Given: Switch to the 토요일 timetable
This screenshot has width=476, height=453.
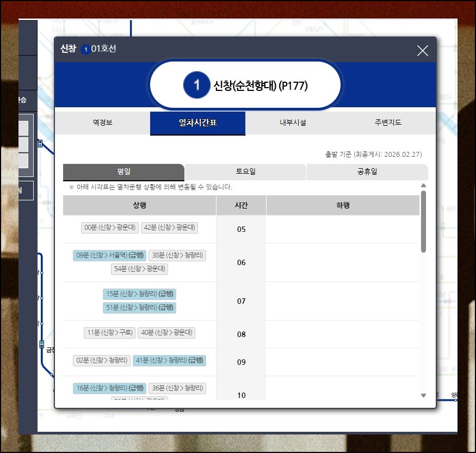Looking at the screenshot, I should (x=245, y=172).
